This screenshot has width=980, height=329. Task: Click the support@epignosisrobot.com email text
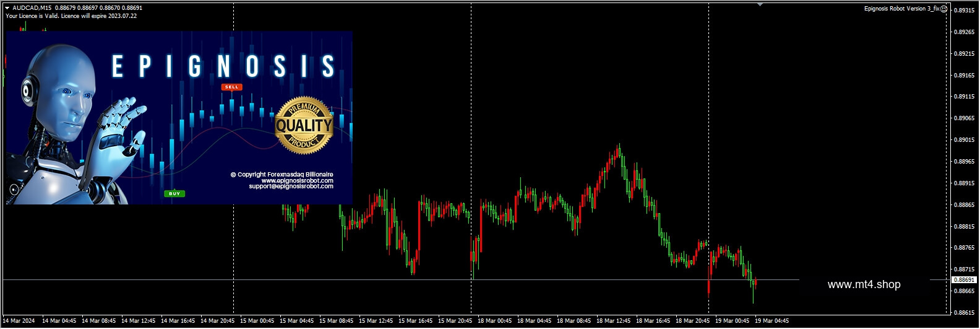click(291, 186)
